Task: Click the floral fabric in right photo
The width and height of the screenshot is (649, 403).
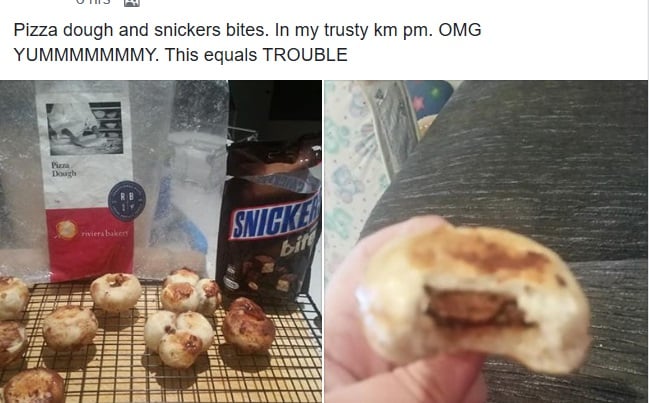Action: tap(352, 174)
